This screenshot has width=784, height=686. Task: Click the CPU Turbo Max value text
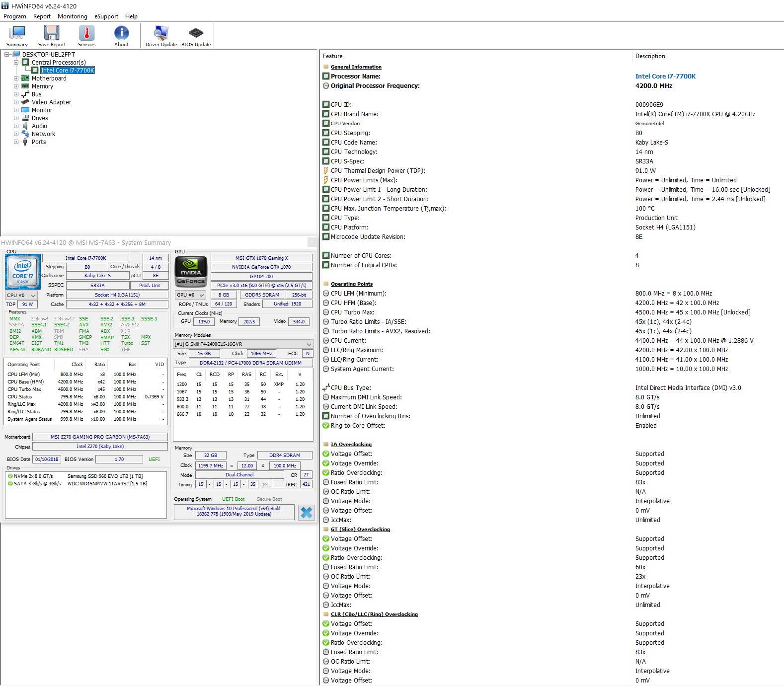tap(693, 312)
